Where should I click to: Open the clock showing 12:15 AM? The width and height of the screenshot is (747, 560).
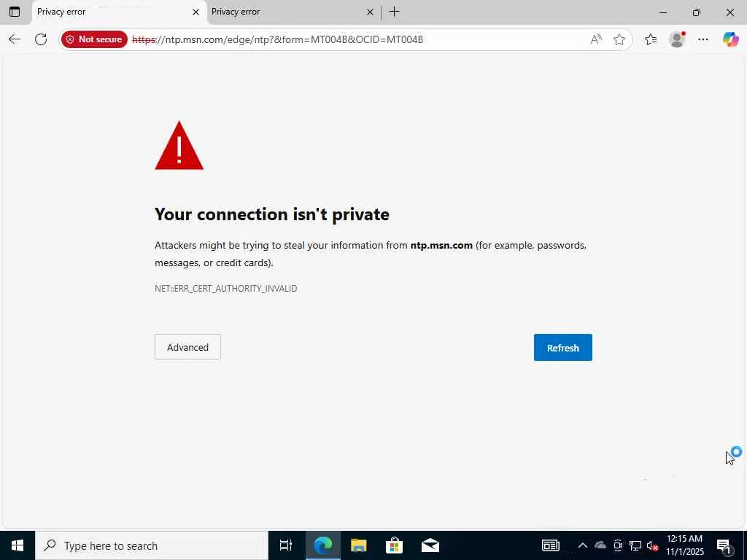click(x=684, y=545)
